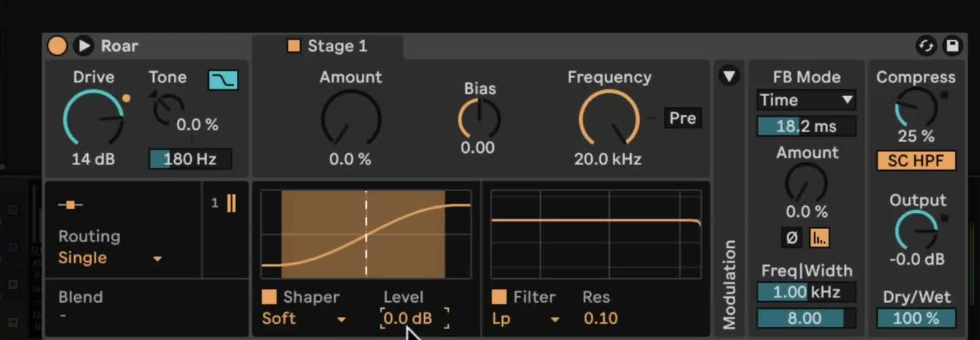Click the Bias 0.00 value
The width and height of the screenshot is (980, 340).
478,148
